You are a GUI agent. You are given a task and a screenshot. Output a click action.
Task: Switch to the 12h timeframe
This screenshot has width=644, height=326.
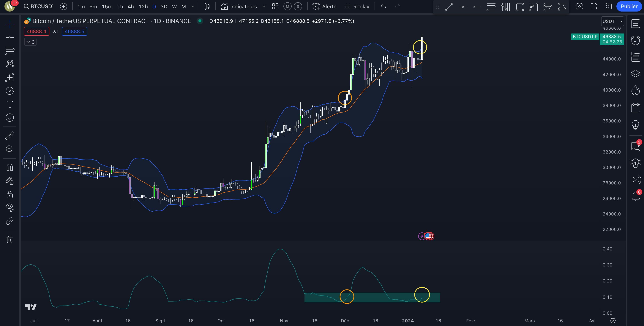pyautogui.click(x=143, y=7)
